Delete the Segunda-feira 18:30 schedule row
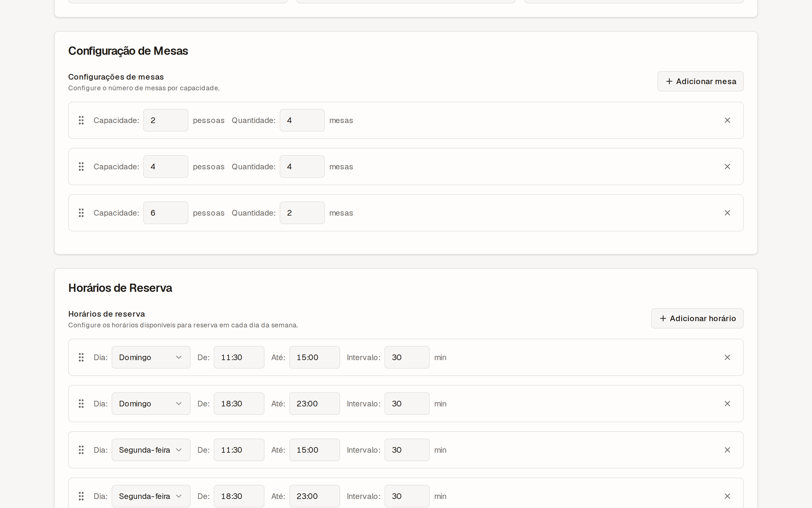 point(727,497)
